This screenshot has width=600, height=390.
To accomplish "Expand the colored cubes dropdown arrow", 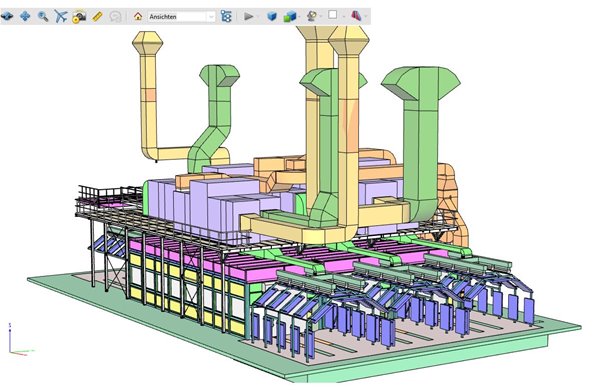I will click(299, 17).
